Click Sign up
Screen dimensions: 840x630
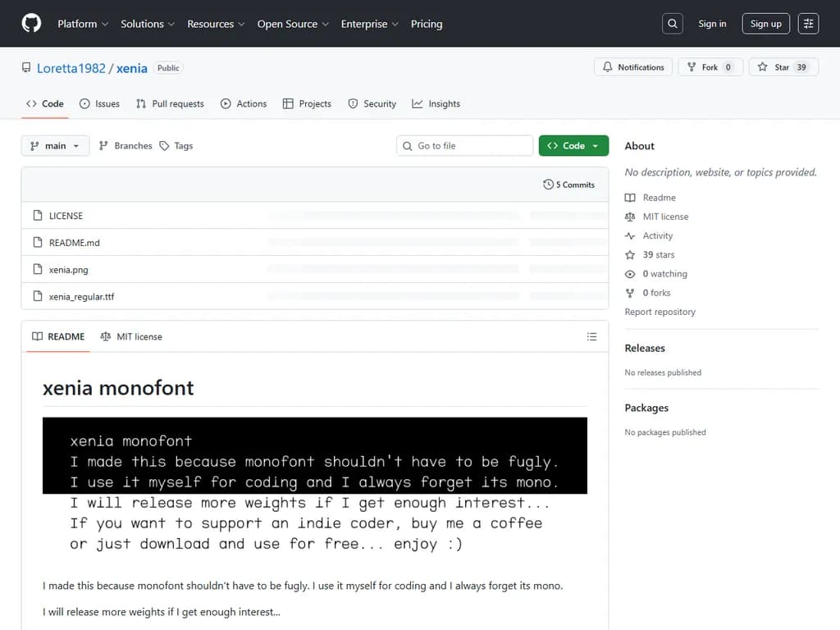[x=765, y=23]
